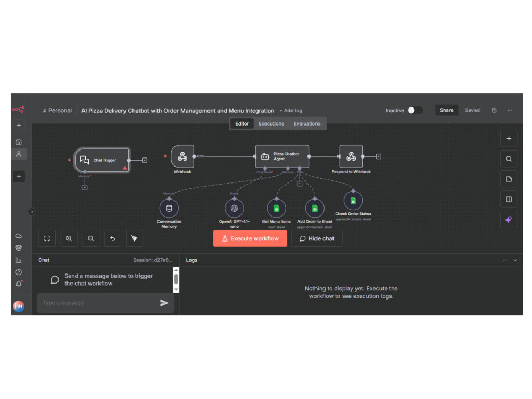This screenshot has height=399, width=532.
Task: Open the templates cube icon in the sidebar
Action: click(x=19, y=248)
